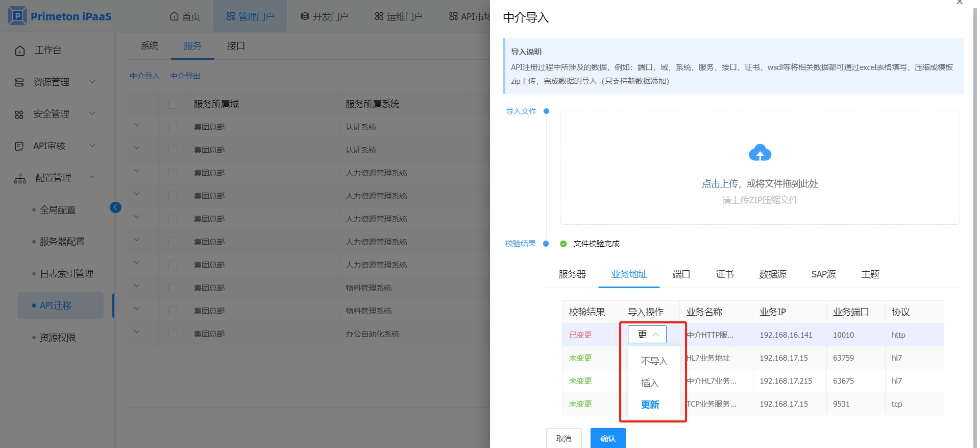Viewport: 980px width, 448px height.
Task: Click the 确认 button
Action: tap(607, 438)
